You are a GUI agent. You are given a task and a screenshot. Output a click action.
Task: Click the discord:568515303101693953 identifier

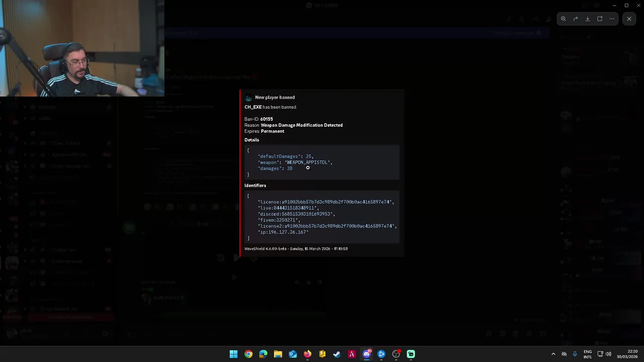[x=296, y=214]
